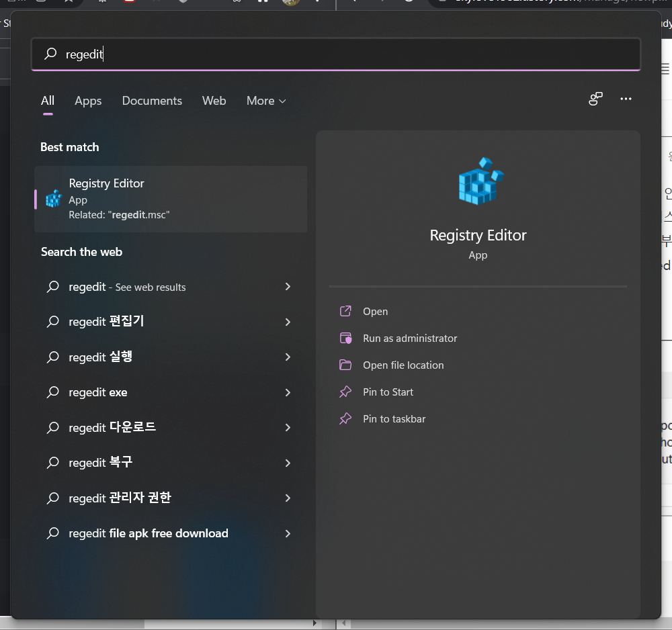Expand arrow for 'regedit 복구'
This screenshot has height=630, width=672.
(288, 463)
